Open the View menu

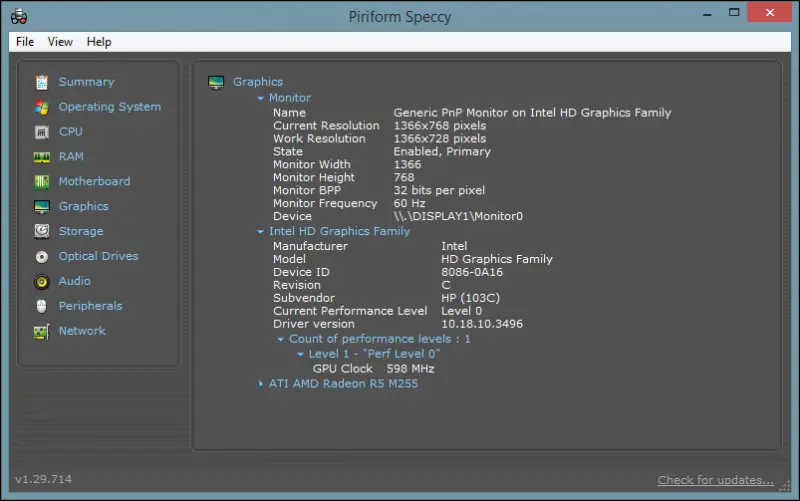pos(60,42)
